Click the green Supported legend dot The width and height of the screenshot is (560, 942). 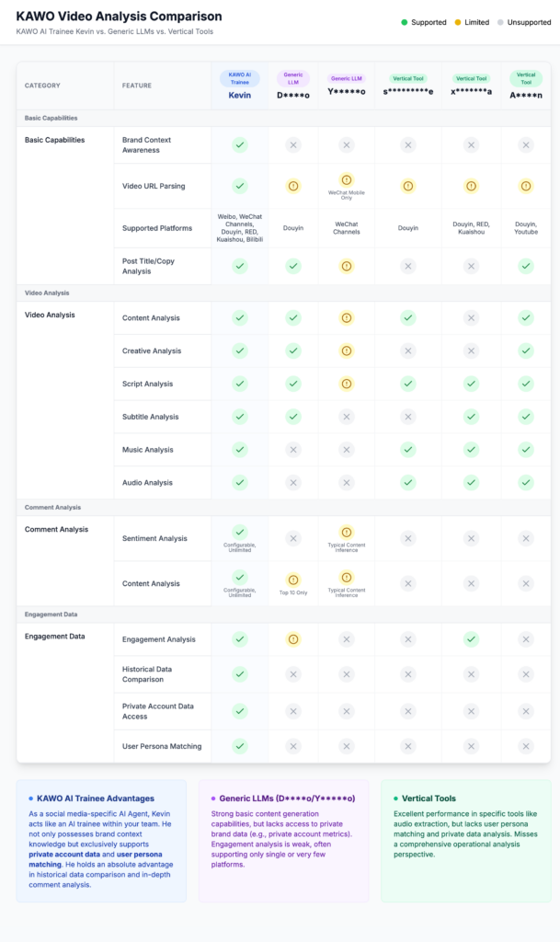pos(405,22)
